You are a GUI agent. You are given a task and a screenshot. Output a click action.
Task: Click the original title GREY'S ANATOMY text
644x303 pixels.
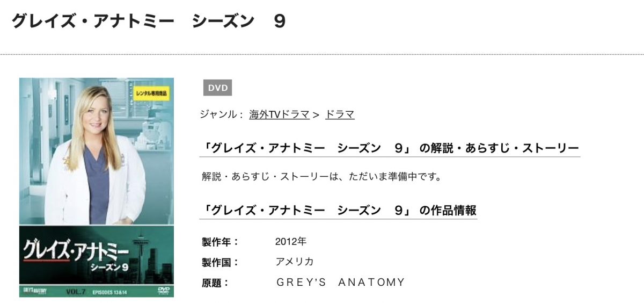pos(340,282)
